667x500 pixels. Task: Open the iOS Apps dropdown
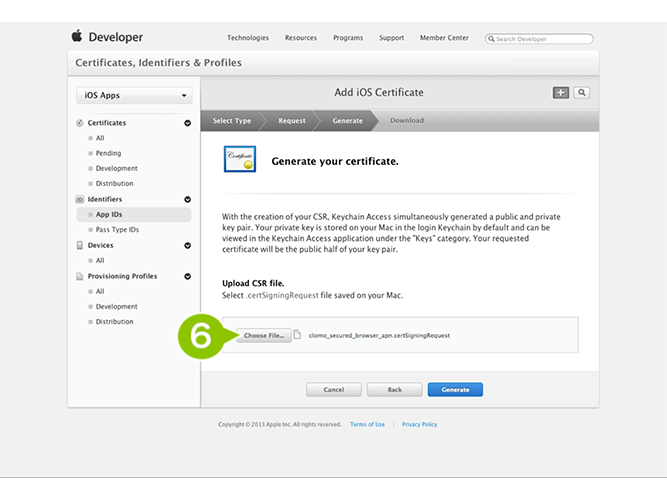pos(134,95)
